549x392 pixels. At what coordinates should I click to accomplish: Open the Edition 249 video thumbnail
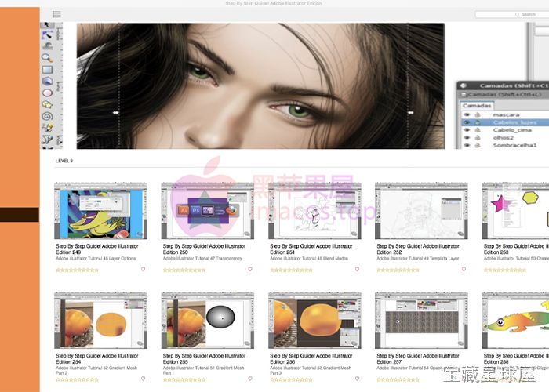[x=101, y=211]
